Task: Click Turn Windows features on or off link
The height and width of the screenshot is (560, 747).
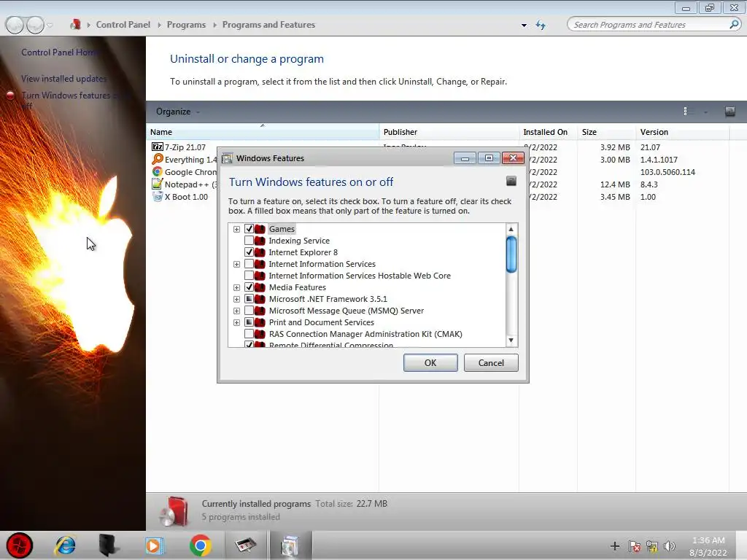Action: coord(74,100)
